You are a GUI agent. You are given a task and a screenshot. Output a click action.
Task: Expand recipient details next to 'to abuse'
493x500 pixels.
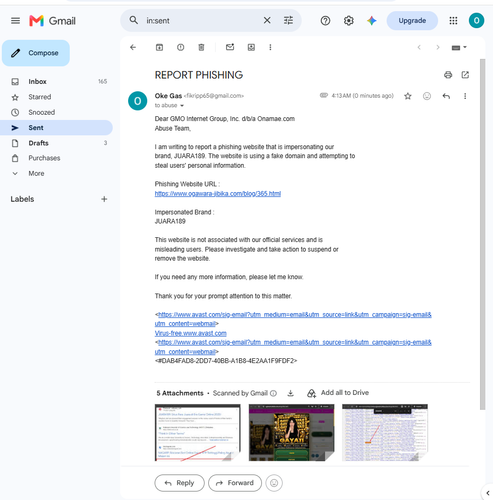pyautogui.click(x=182, y=106)
